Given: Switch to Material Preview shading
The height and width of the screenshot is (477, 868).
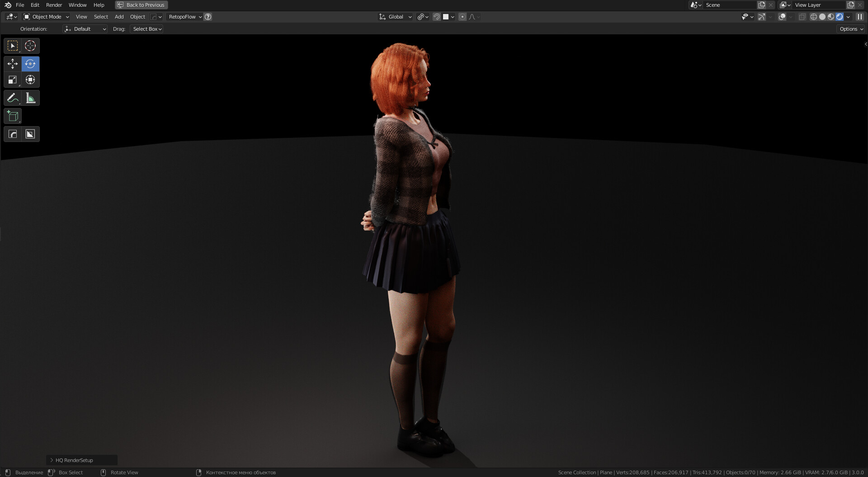Looking at the screenshot, I should 831,17.
